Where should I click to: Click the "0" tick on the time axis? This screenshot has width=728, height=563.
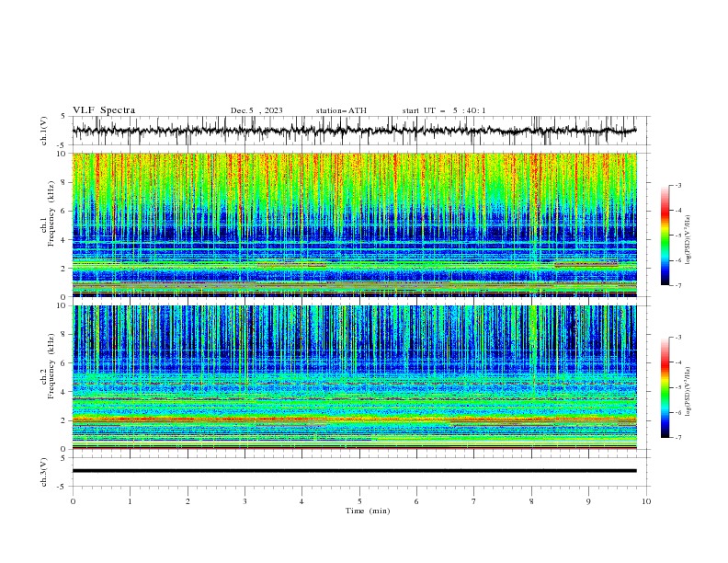(73, 501)
